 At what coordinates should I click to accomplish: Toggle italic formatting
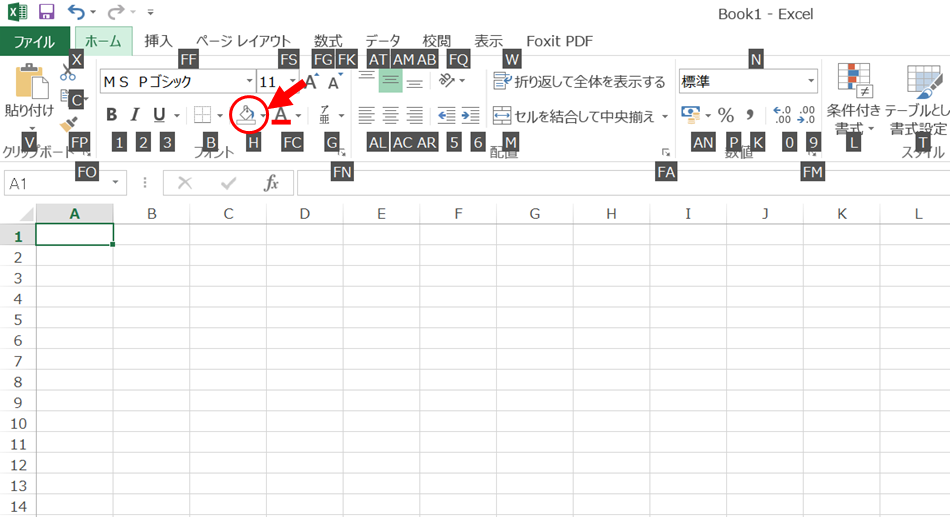[x=135, y=115]
